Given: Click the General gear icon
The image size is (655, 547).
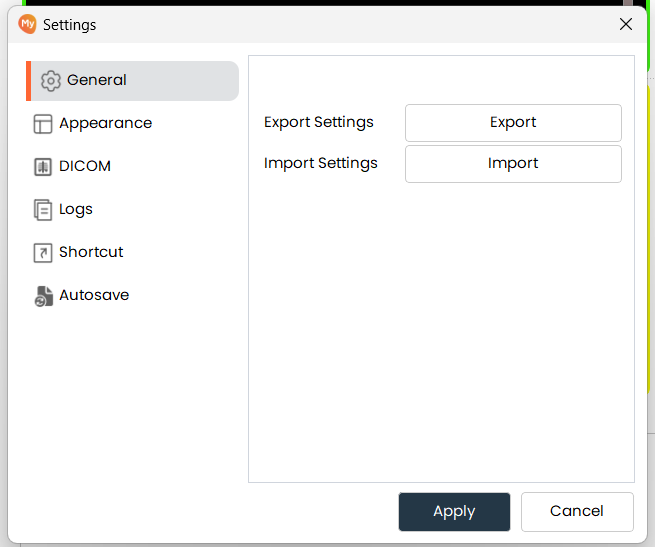Looking at the screenshot, I should tap(51, 81).
